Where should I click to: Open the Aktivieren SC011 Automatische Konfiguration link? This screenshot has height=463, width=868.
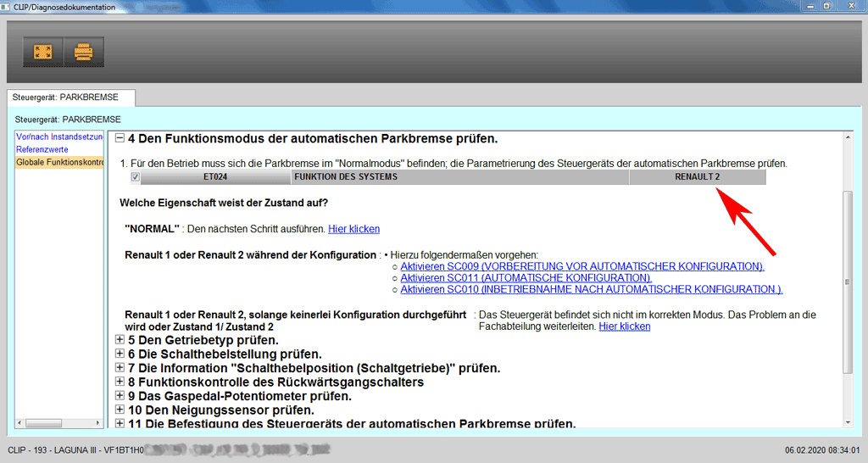point(526,278)
